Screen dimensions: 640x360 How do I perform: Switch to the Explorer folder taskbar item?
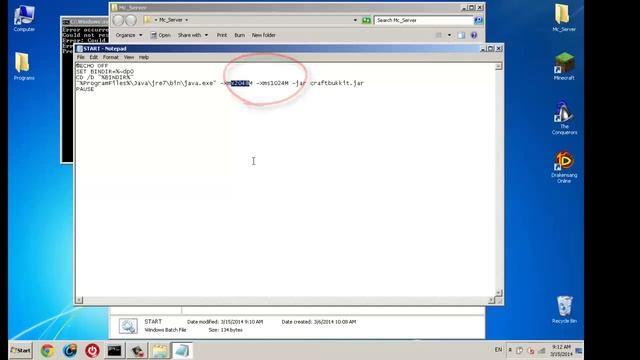tap(160, 351)
